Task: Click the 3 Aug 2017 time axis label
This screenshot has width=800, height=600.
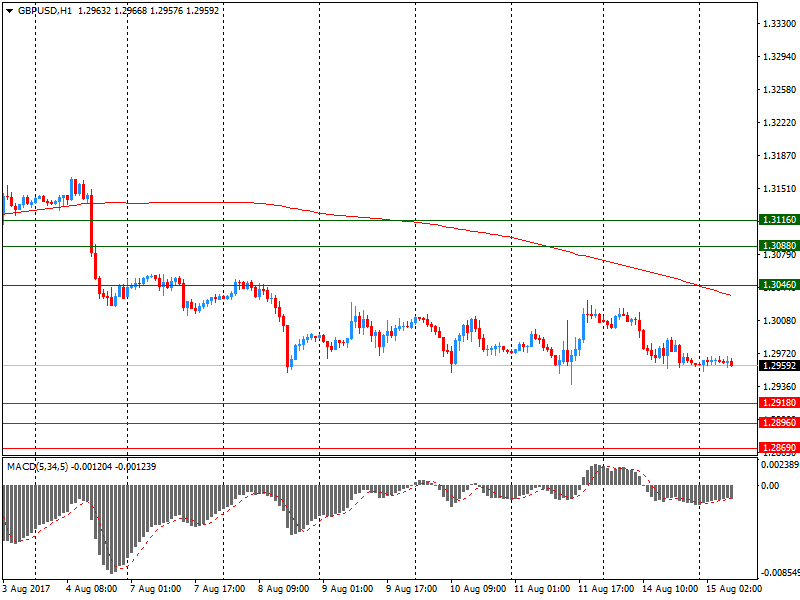Action: pyautogui.click(x=27, y=589)
